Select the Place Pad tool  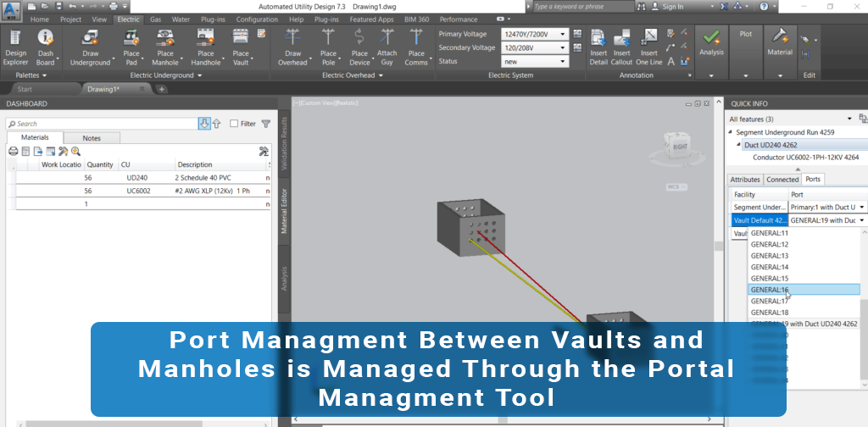131,47
